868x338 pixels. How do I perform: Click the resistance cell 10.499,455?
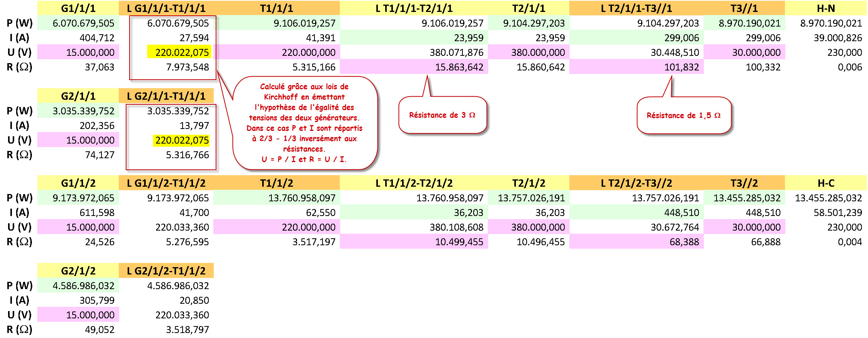459,242
